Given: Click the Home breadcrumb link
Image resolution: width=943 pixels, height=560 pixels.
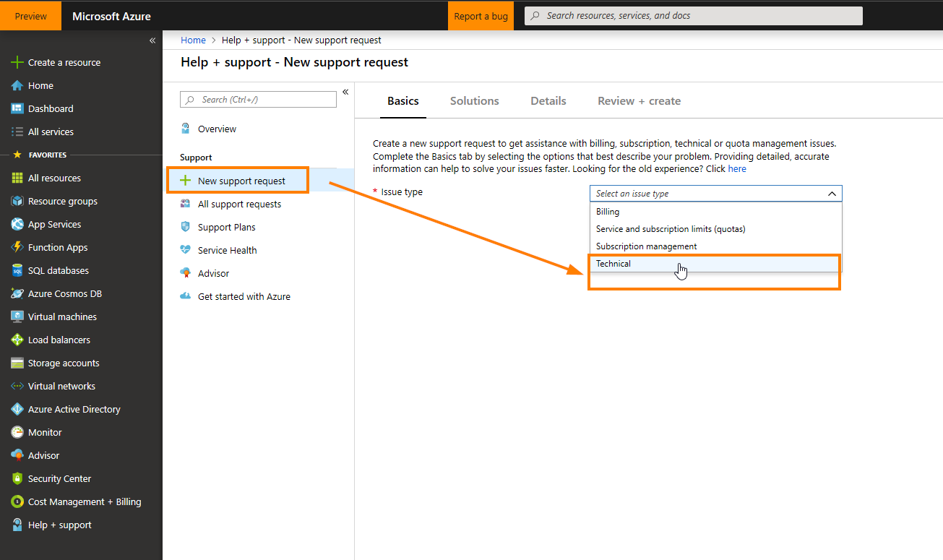Looking at the screenshot, I should click(194, 40).
